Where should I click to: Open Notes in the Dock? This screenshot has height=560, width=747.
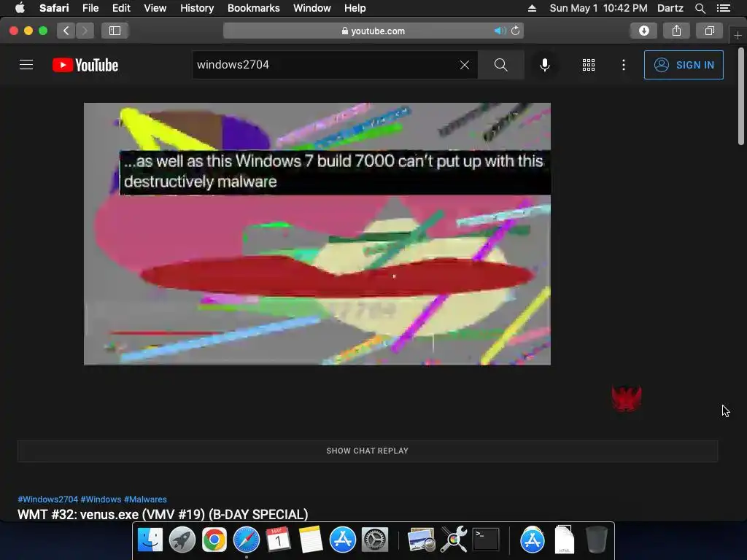[x=311, y=540]
